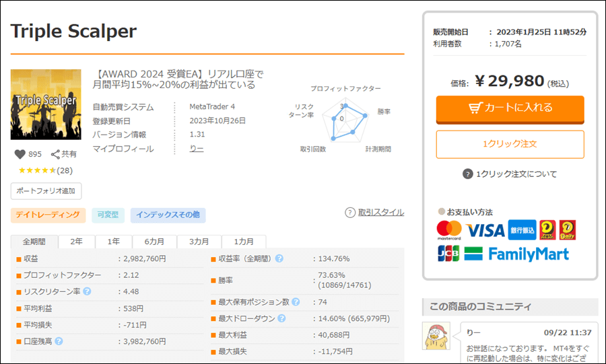This screenshot has height=364, width=606.
Task: Click the 最大損失 value -11,754円
Action: point(335,352)
